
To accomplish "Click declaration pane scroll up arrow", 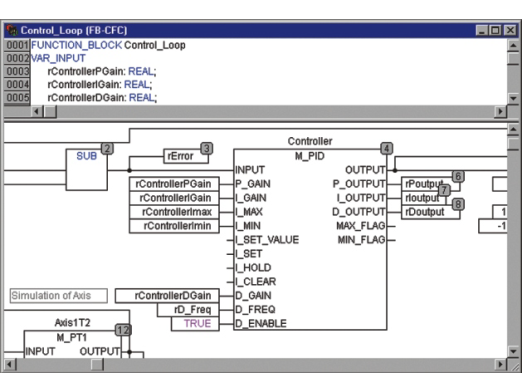I will click(513, 45).
